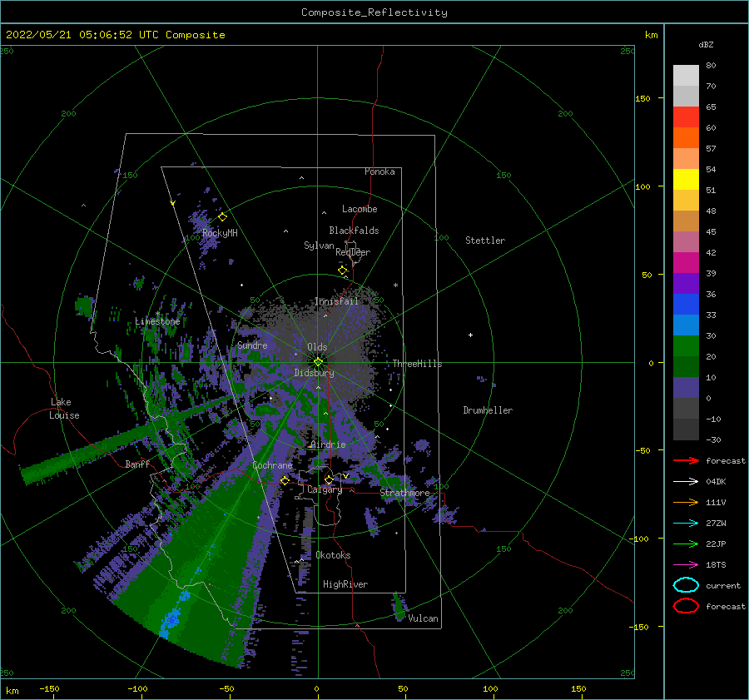Click the Calgary city label
This screenshot has height=700, width=749.
pos(325,489)
